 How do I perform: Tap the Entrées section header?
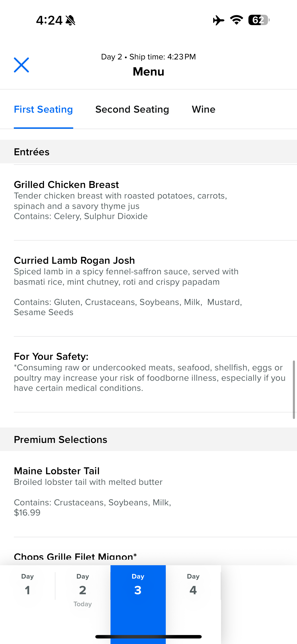click(32, 152)
